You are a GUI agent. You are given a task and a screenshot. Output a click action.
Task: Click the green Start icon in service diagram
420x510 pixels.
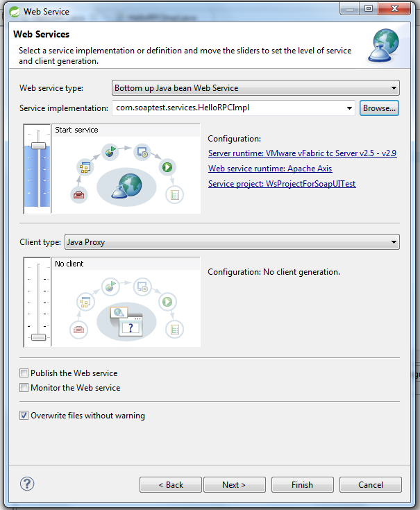point(167,167)
